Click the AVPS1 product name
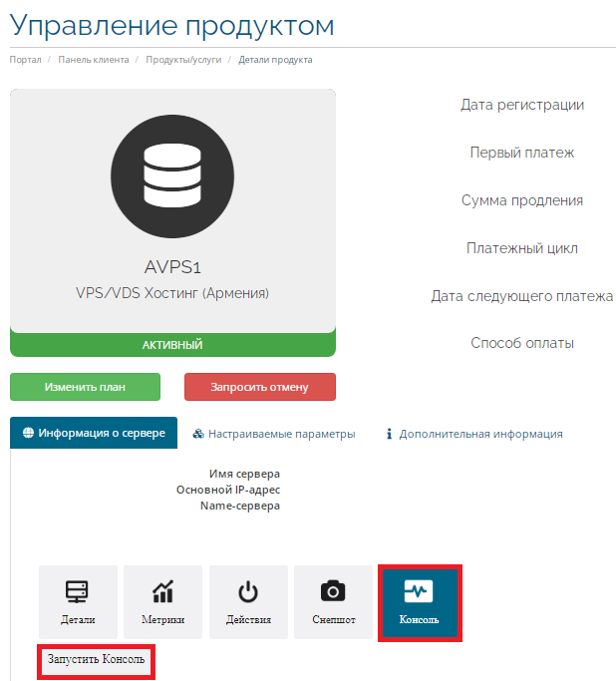Screen dimensions: 616x681 coord(172,267)
